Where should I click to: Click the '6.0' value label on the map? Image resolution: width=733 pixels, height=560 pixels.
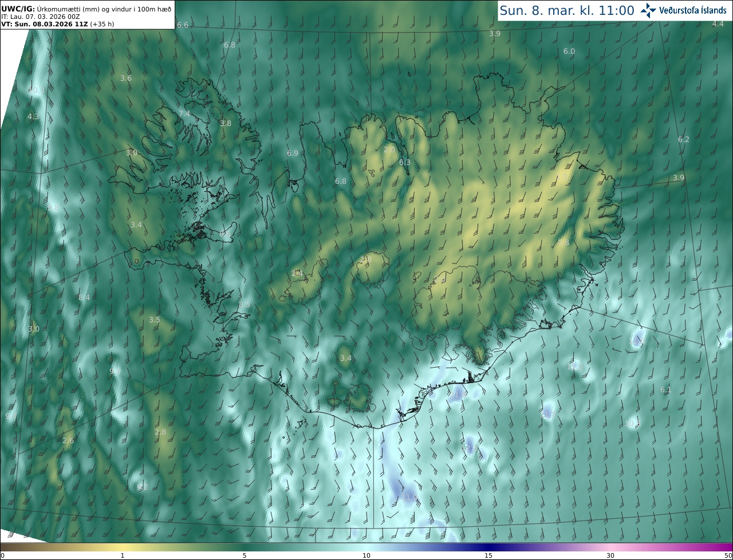click(569, 51)
